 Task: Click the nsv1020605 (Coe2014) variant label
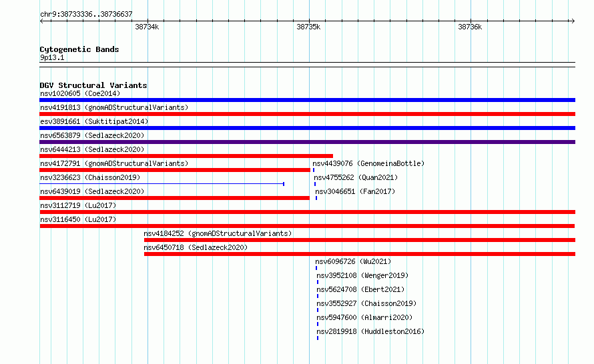[x=80, y=93]
